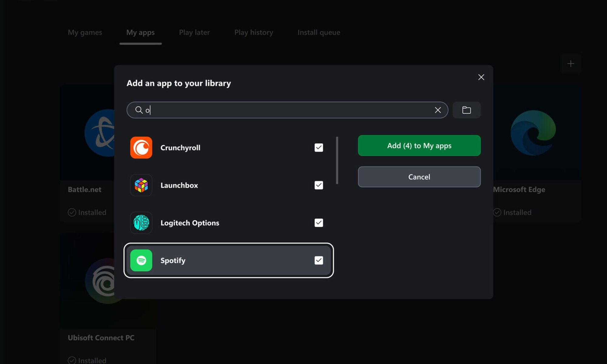Open the Install queue tab
607x364 pixels.
tap(319, 32)
